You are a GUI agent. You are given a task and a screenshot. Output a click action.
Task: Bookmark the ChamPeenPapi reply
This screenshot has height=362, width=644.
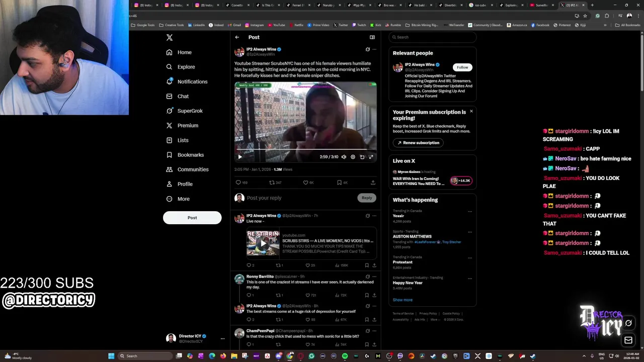pos(367,344)
